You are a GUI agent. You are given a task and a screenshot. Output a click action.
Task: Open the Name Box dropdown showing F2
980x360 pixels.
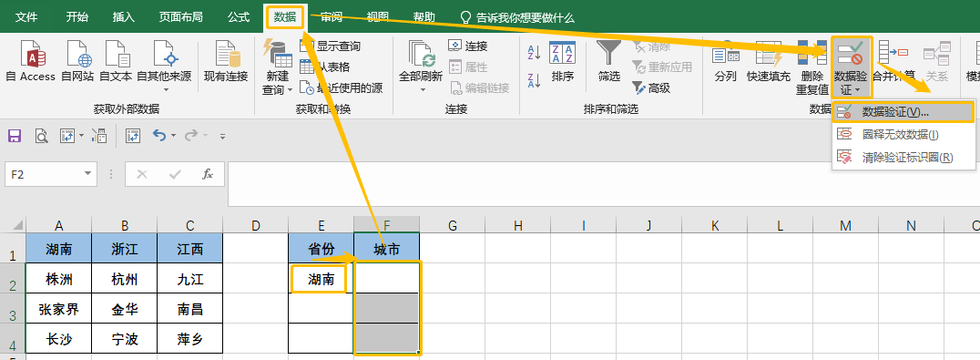point(87,174)
